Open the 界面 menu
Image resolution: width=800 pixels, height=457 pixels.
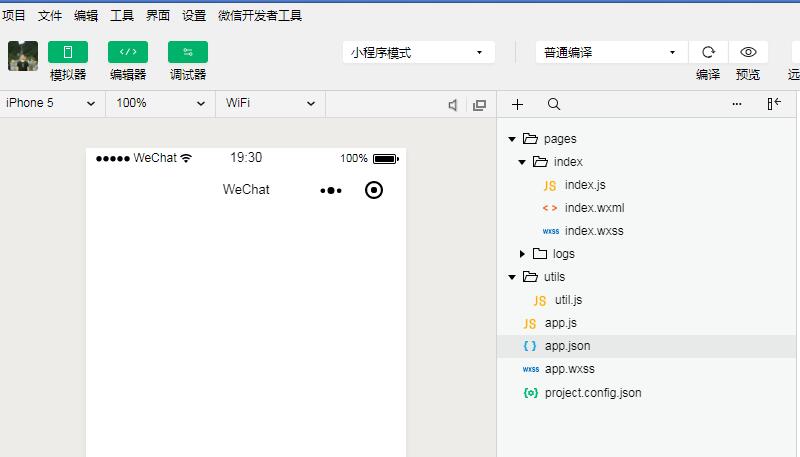(x=158, y=16)
